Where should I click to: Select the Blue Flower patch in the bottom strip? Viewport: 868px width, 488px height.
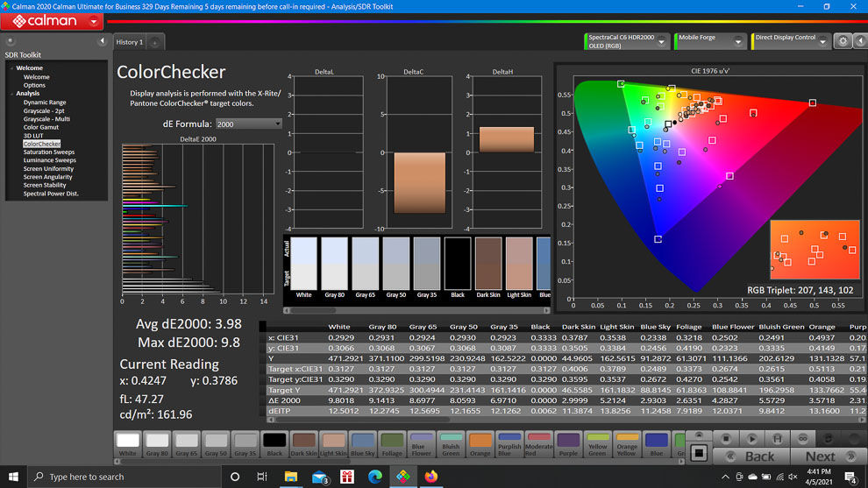tap(421, 444)
